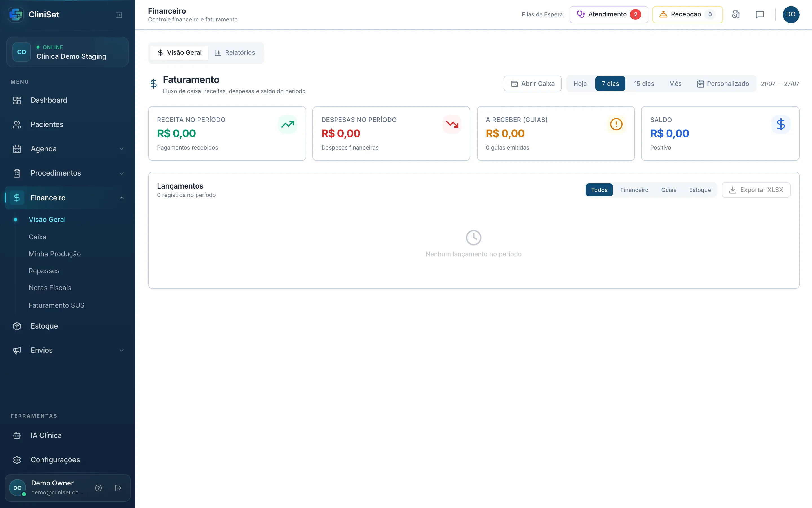Choose the Personalizado date range
Viewport: 812px width, 508px height.
point(723,84)
